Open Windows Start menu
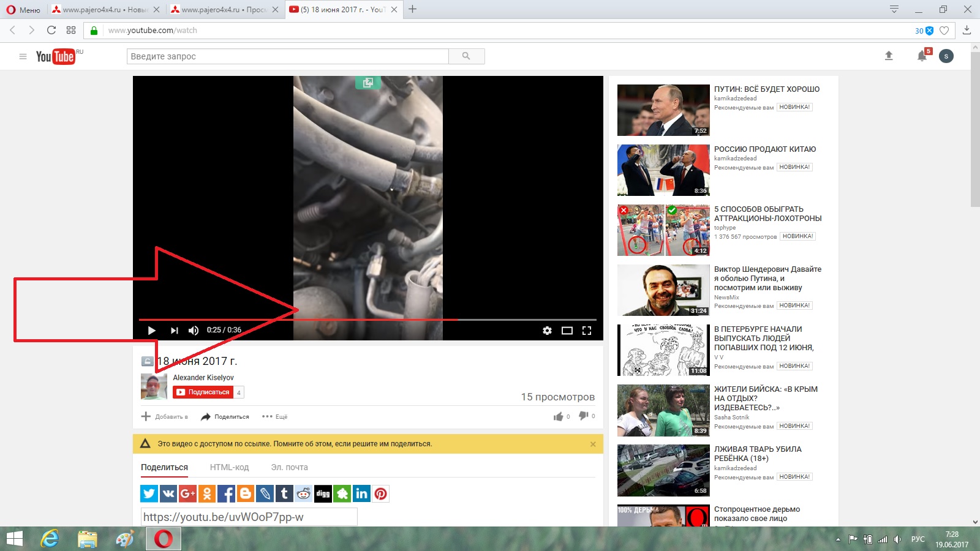 [14, 539]
